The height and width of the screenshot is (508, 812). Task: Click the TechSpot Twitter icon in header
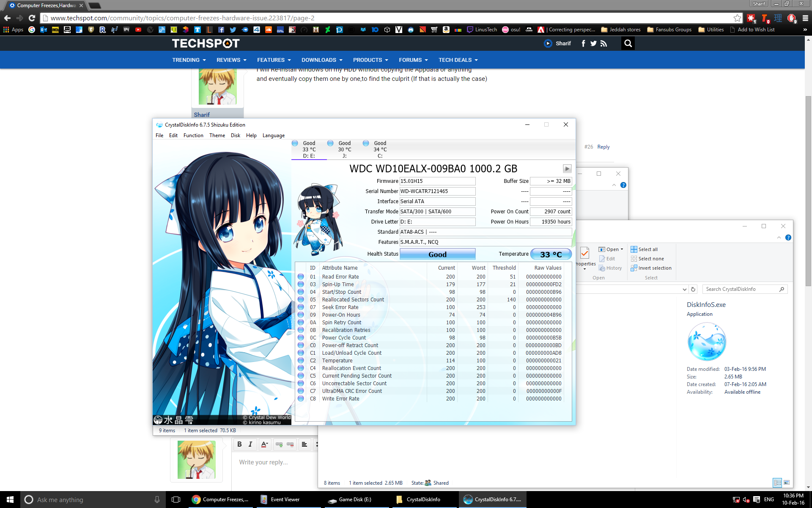(593, 43)
